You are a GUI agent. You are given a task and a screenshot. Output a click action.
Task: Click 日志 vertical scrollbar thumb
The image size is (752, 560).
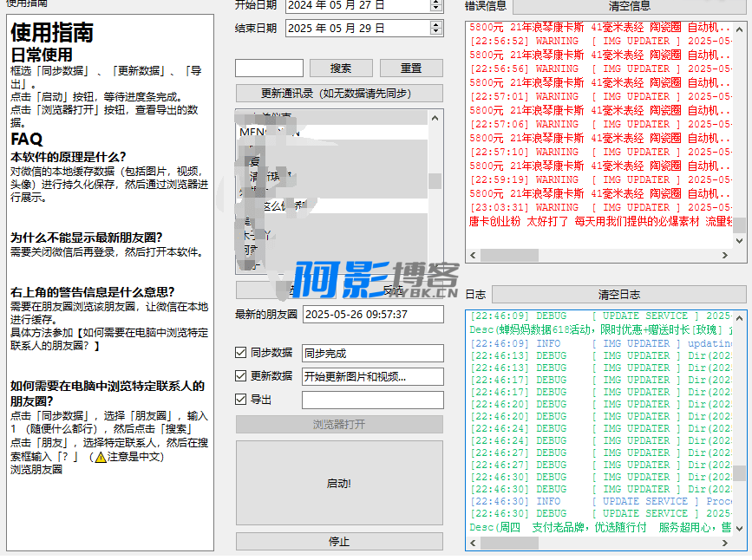click(739, 472)
